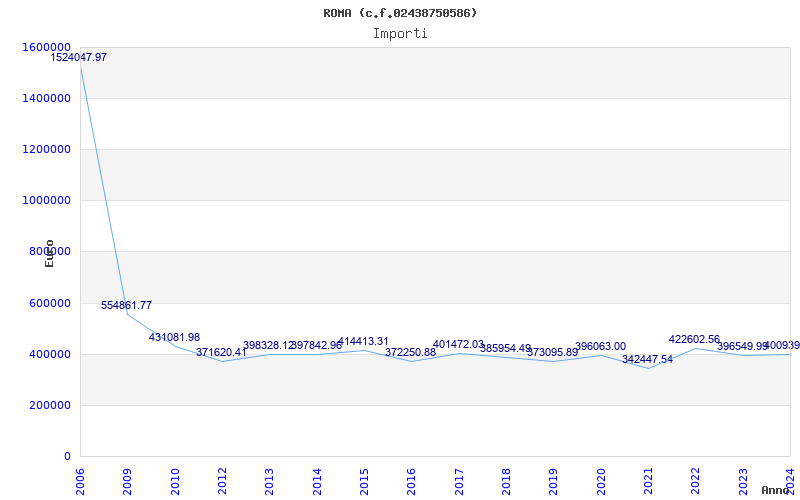Image resolution: width=800 pixels, height=500 pixels.
Task: Select the data label 342447.54
Action: [x=647, y=359]
